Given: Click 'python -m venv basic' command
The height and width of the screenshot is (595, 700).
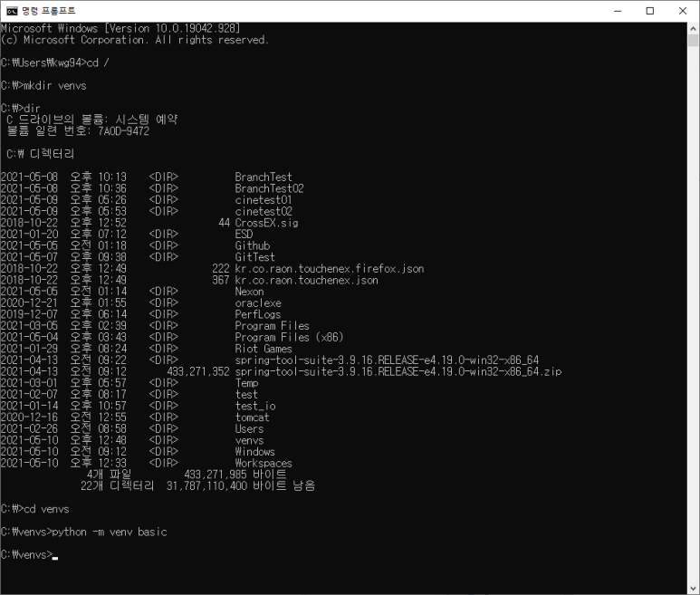Looking at the screenshot, I should (x=110, y=533).
